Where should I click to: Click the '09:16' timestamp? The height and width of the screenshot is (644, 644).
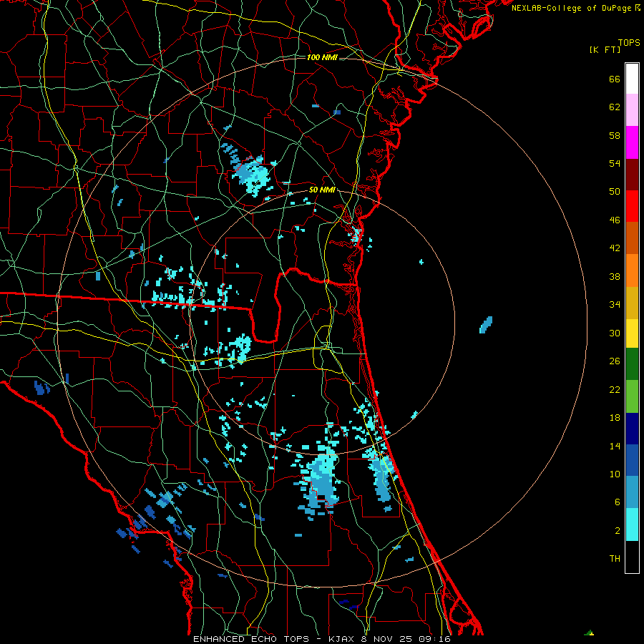point(434,639)
